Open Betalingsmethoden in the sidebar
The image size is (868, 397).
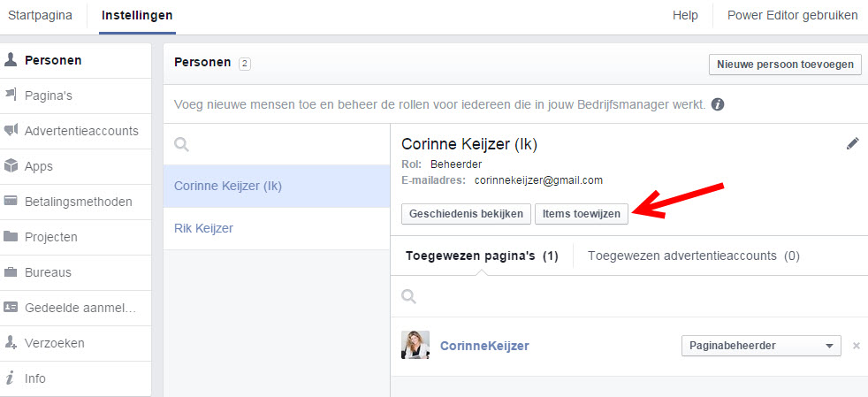pos(75,202)
